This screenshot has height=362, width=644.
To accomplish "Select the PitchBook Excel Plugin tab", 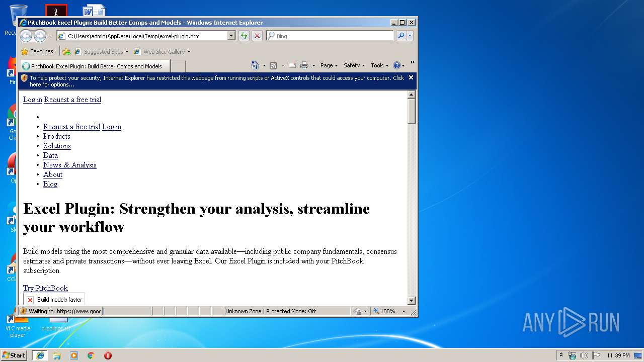I will (95, 66).
